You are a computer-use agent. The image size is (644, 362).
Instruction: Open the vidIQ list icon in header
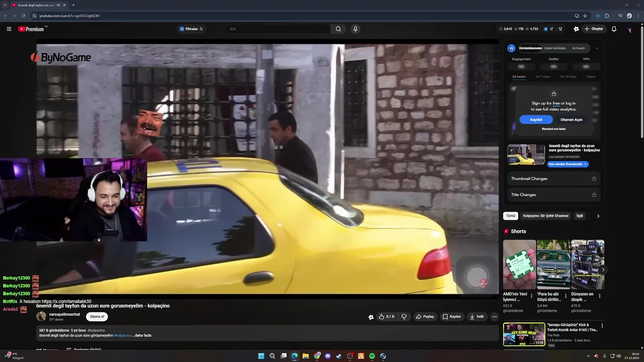(x=552, y=29)
